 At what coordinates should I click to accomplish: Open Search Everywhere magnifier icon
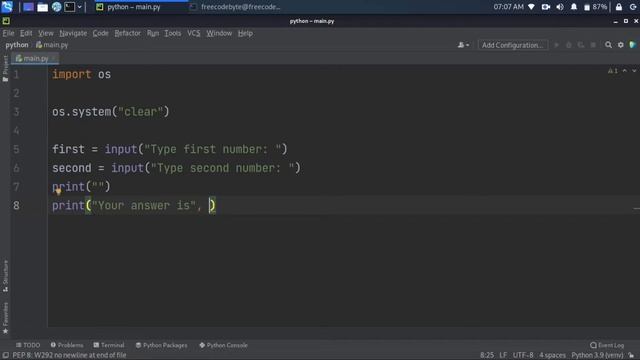click(x=608, y=45)
